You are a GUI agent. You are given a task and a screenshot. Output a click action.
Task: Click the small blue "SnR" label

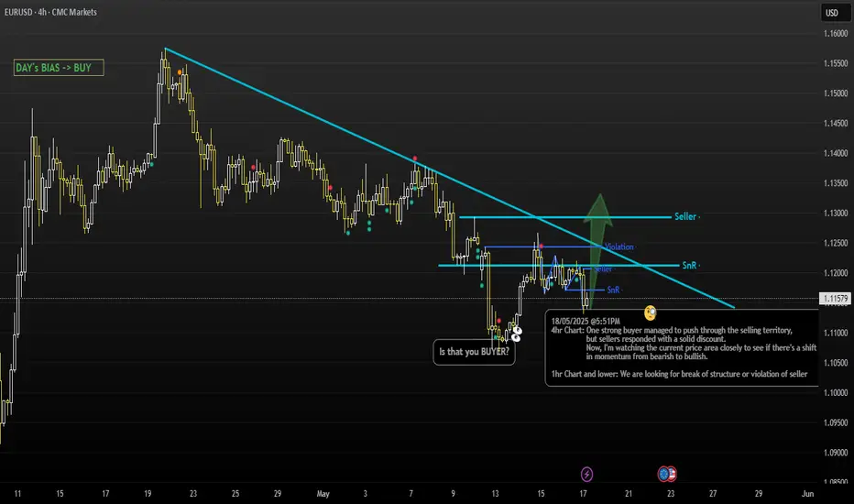point(613,290)
